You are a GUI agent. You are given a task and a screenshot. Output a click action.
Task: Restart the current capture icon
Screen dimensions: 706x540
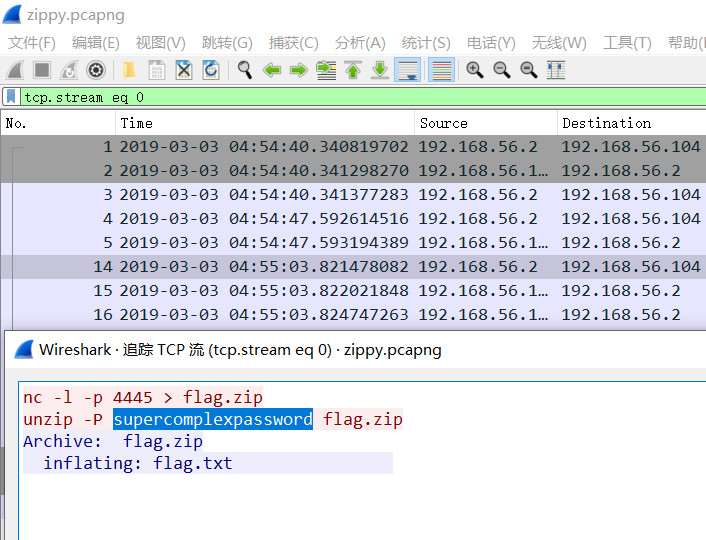(x=69, y=70)
